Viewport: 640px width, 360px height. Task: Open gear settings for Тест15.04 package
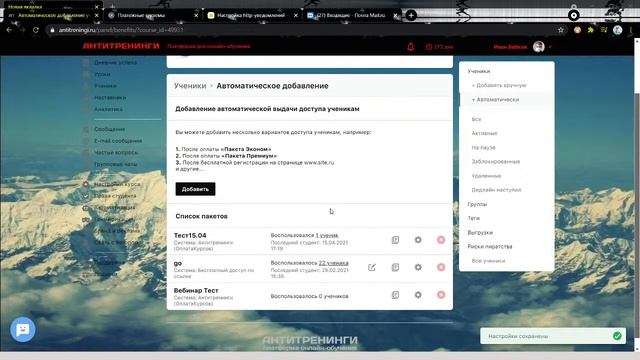[x=418, y=240]
